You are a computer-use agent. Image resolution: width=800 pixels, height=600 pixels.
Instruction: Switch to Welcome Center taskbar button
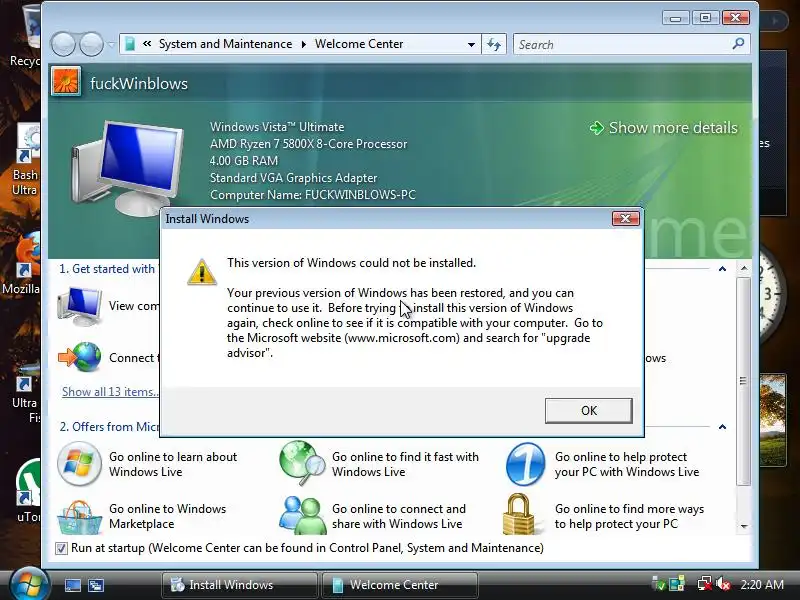(400, 585)
